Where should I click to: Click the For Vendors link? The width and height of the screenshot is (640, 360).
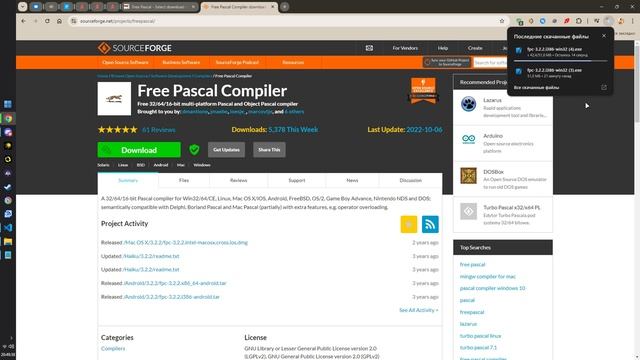(x=405, y=48)
